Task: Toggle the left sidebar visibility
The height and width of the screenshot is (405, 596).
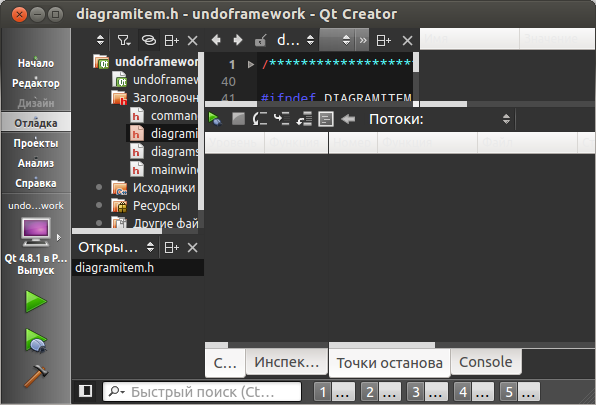Action: click(x=86, y=391)
